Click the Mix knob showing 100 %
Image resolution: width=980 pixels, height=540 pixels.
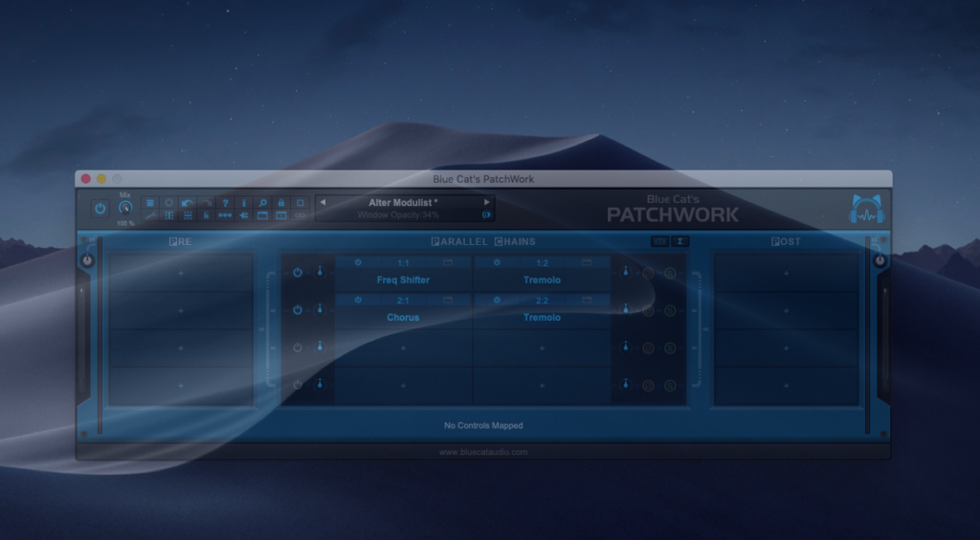[125, 208]
